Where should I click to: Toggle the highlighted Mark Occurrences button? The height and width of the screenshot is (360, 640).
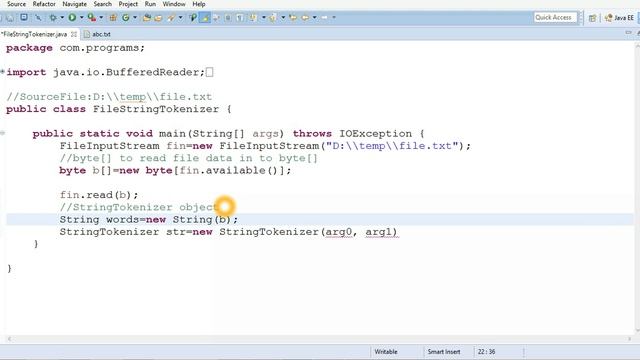pos(205,18)
